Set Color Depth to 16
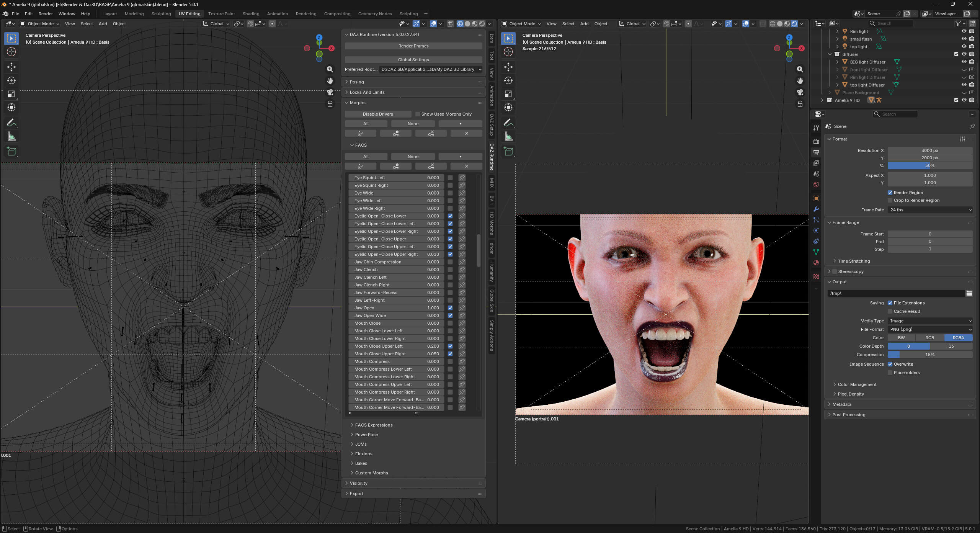Image resolution: width=980 pixels, height=533 pixels. click(951, 346)
